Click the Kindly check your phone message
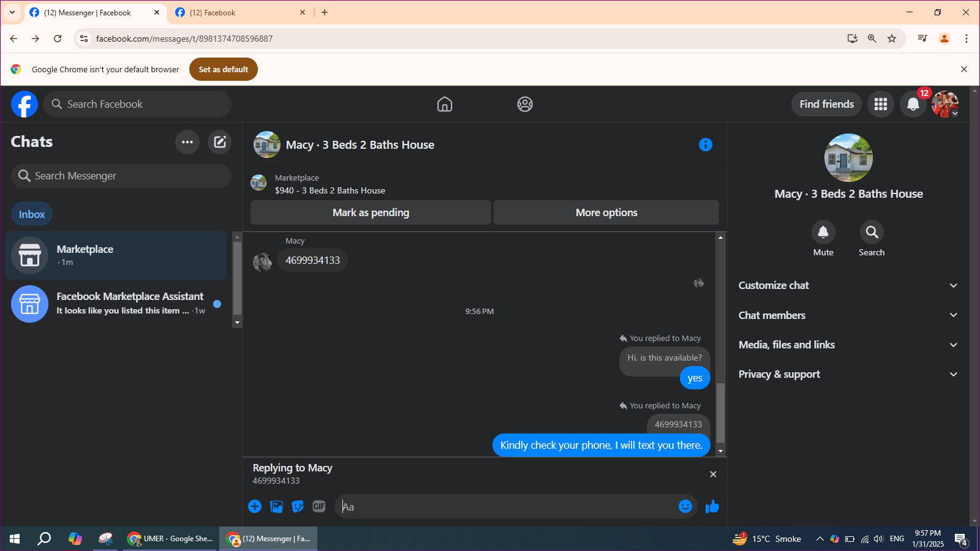 [601, 445]
